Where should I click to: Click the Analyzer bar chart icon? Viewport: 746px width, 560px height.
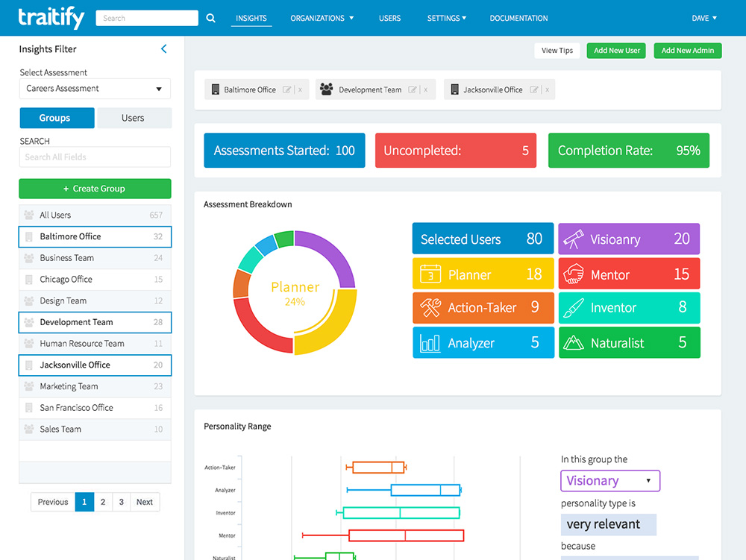click(430, 343)
